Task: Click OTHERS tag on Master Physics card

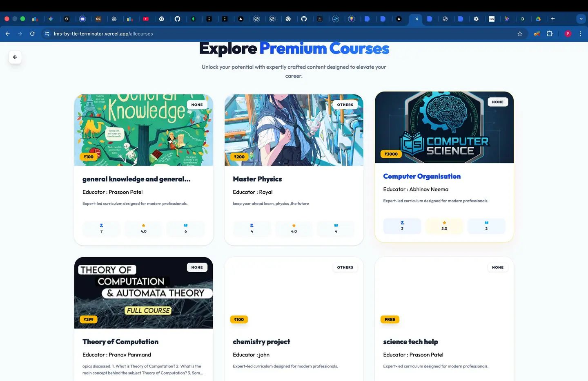Action: 345,105
